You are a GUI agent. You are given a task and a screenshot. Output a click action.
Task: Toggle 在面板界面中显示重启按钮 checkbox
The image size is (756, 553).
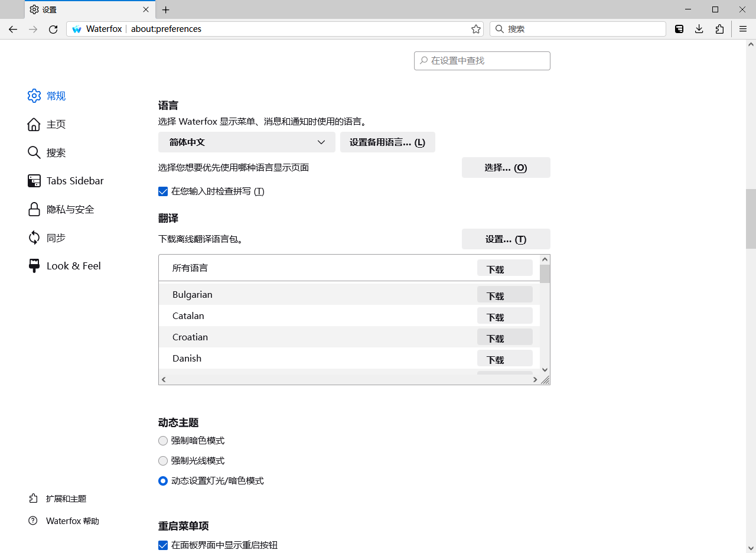163,545
